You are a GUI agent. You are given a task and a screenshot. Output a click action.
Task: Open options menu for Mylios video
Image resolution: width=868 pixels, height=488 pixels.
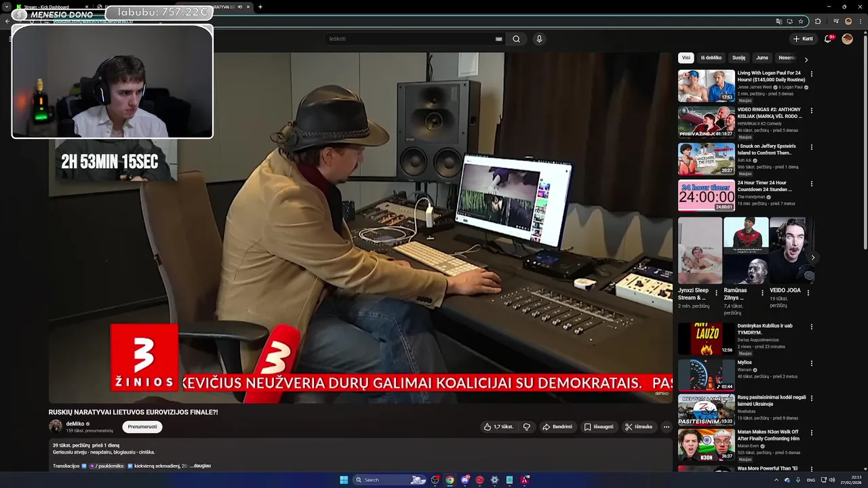[812, 363]
